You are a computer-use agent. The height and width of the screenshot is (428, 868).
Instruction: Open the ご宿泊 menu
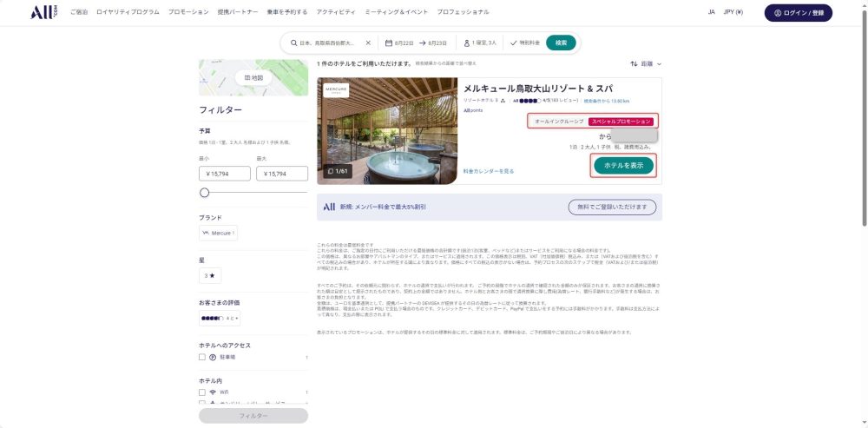79,12
